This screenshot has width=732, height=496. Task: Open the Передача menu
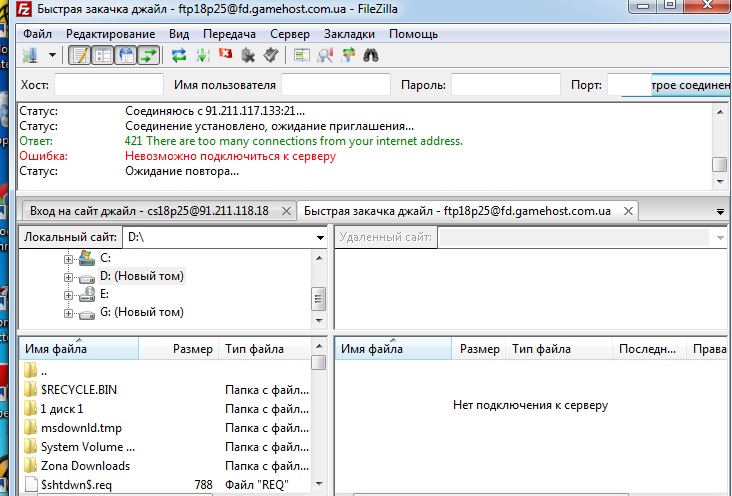[x=229, y=34]
